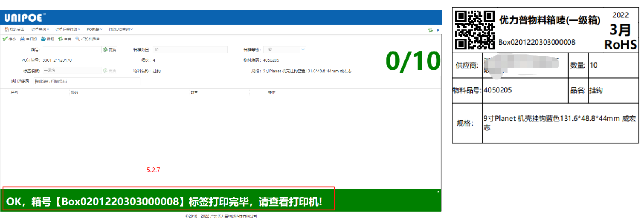644x221 pixels.
Task: Click the green 0/10 counter
Action: [412, 61]
